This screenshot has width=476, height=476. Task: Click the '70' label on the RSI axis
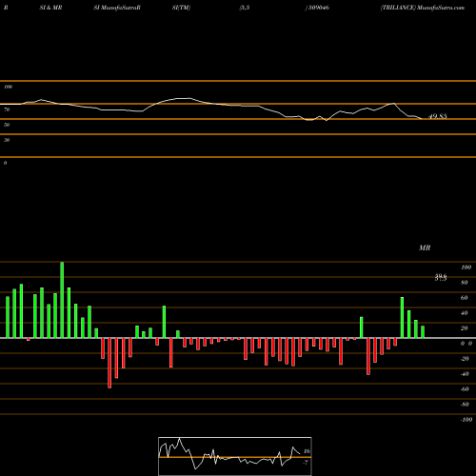(7, 109)
